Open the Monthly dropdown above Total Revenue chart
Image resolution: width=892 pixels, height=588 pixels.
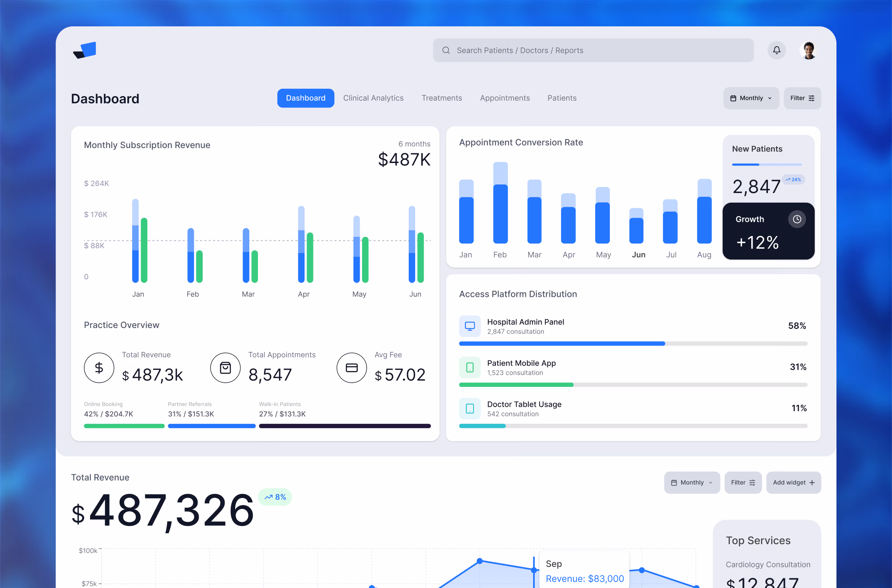tap(691, 482)
